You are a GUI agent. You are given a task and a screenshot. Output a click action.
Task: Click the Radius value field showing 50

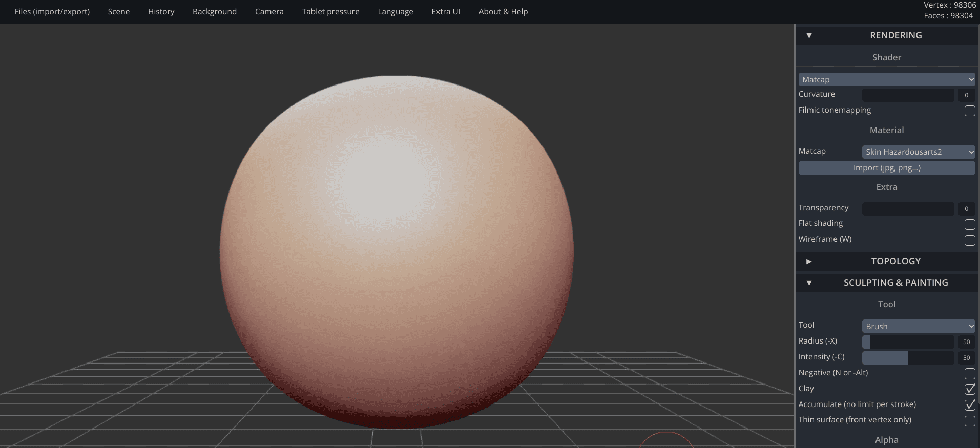tap(967, 342)
